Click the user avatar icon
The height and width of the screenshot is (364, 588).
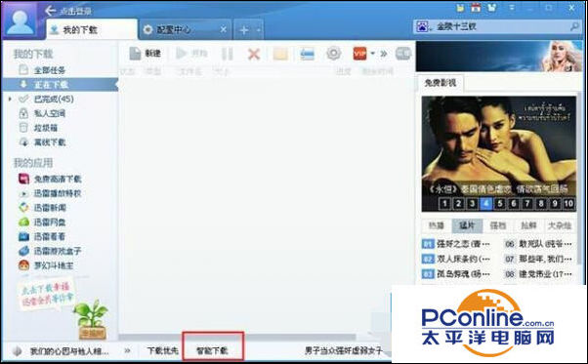[20, 20]
